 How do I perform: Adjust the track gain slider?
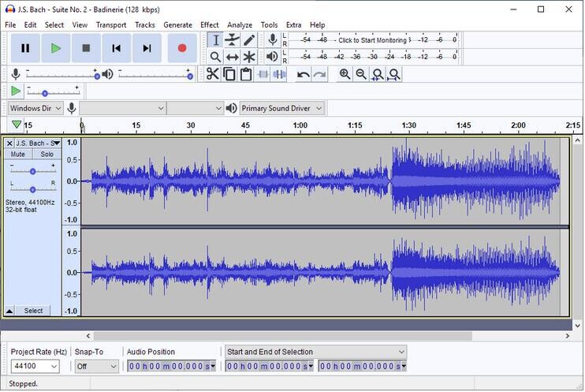coord(32,171)
